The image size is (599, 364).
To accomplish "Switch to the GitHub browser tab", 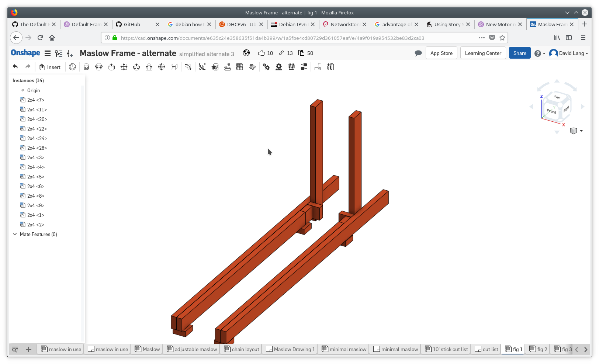I will pyautogui.click(x=137, y=24).
